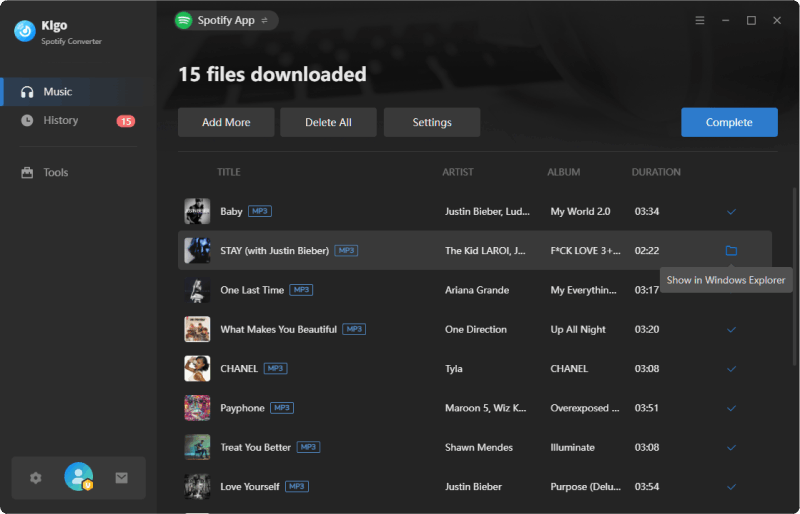Click artist "Tyla"
Viewport: 800px width, 514px height.
(x=454, y=369)
